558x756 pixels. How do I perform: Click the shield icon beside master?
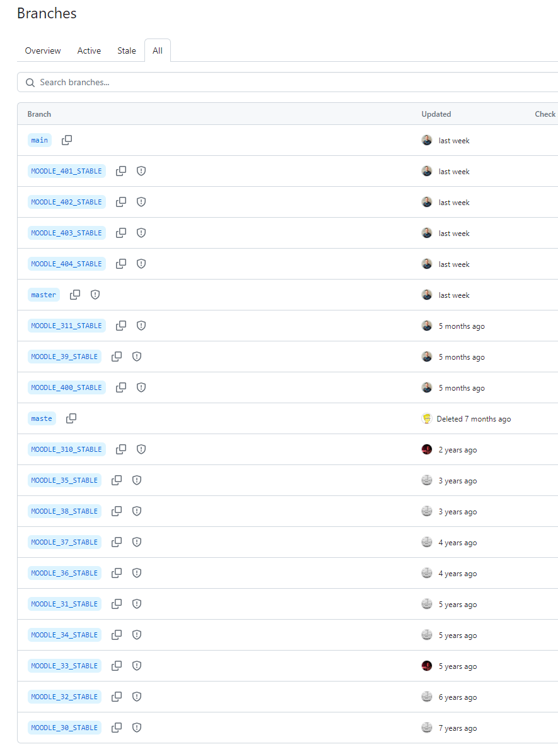(x=95, y=294)
